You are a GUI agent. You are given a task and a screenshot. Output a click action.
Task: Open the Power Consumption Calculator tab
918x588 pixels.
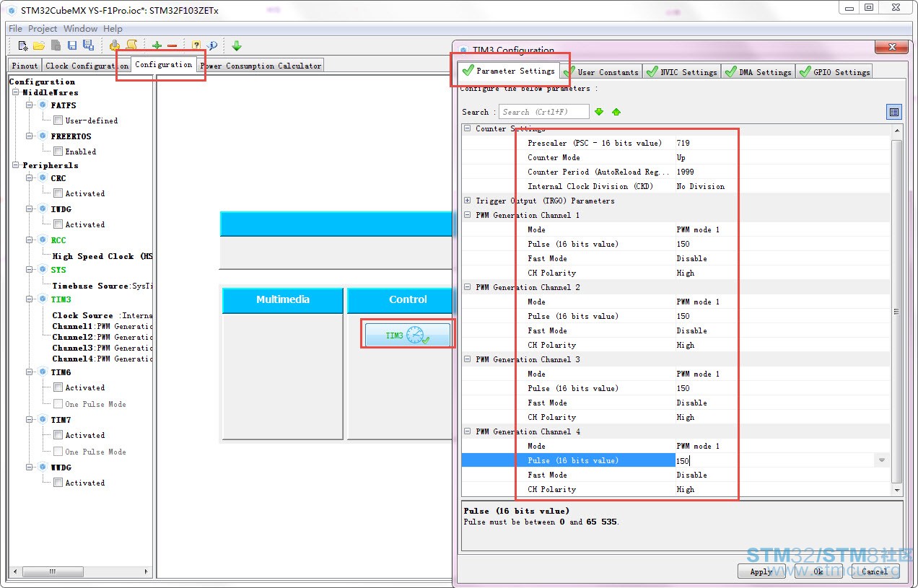tap(261, 66)
